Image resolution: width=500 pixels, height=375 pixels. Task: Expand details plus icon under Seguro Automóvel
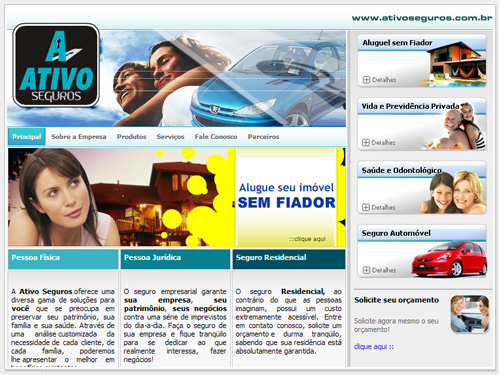coord(366,270)
